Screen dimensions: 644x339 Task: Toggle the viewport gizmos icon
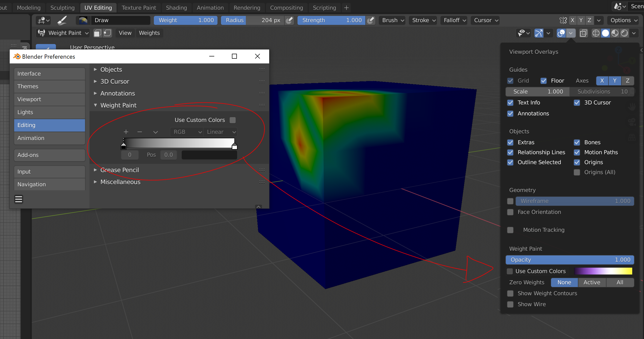[x=539, y=33]
